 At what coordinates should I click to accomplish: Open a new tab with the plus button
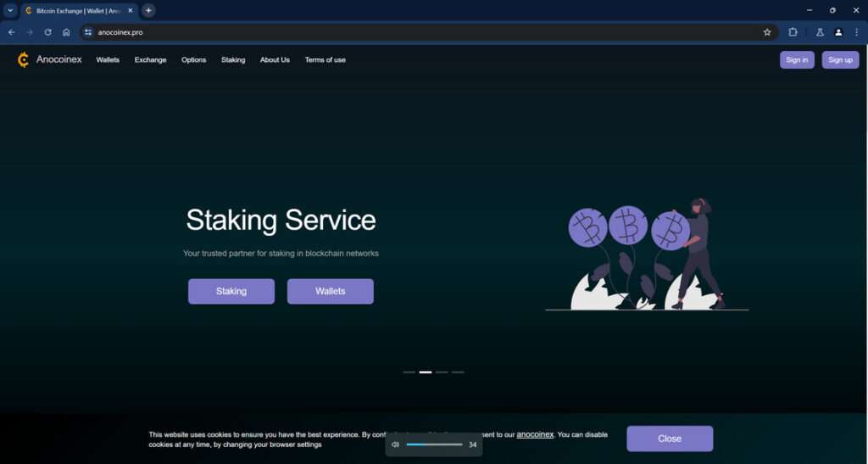(x=148, y=10)
